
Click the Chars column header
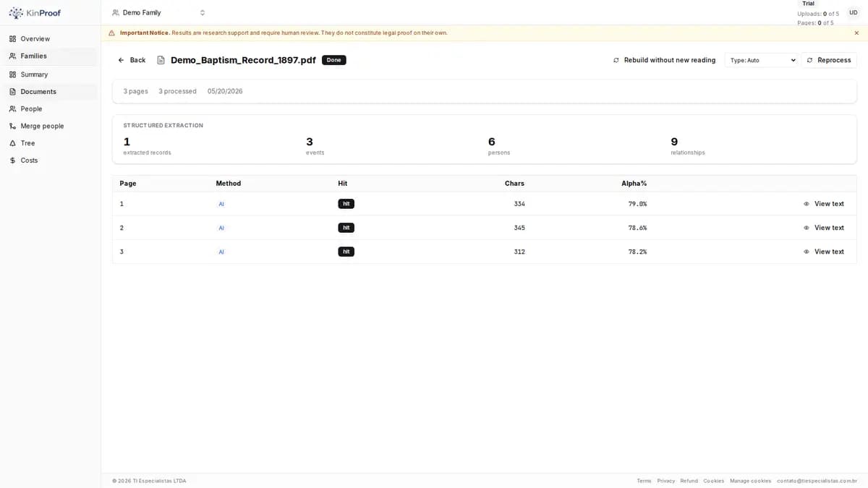pyautogui.click(x=514, y=184)
